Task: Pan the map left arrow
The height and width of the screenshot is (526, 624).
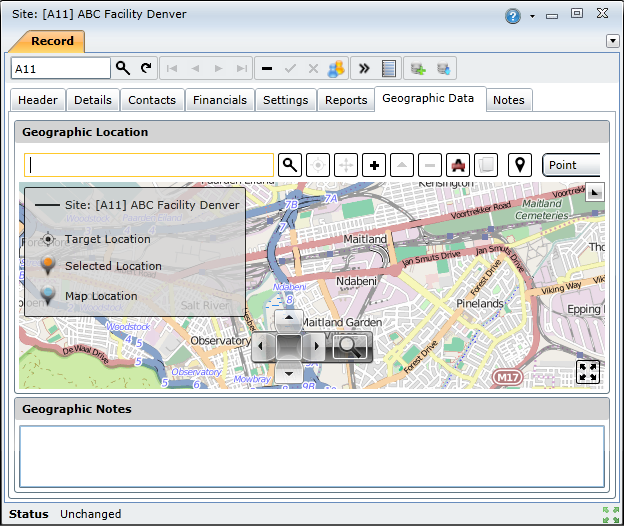Action: click(x=261, y=346)
